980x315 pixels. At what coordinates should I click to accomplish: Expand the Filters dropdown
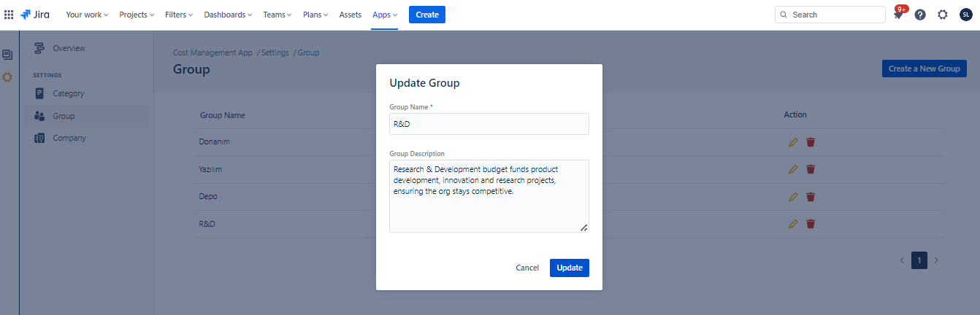coord(180,15)
